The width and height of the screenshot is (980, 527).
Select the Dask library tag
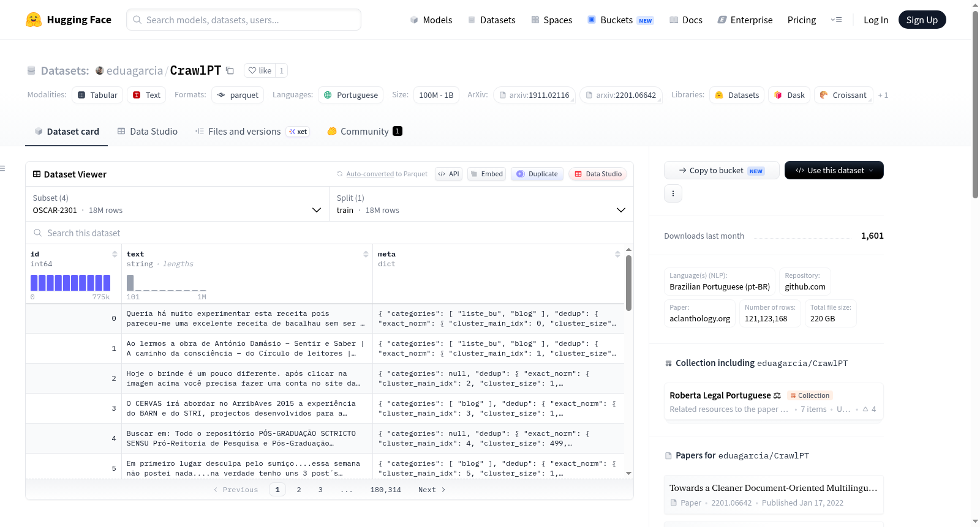[x=789, y=95]
